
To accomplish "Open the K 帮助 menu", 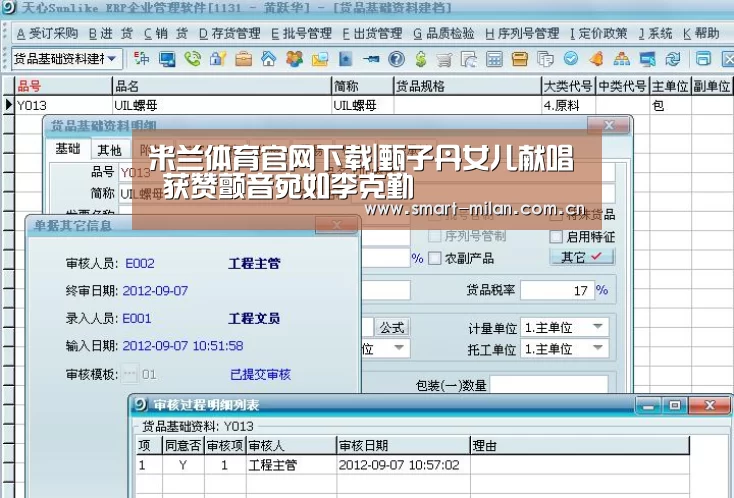I will pos(701,34).
